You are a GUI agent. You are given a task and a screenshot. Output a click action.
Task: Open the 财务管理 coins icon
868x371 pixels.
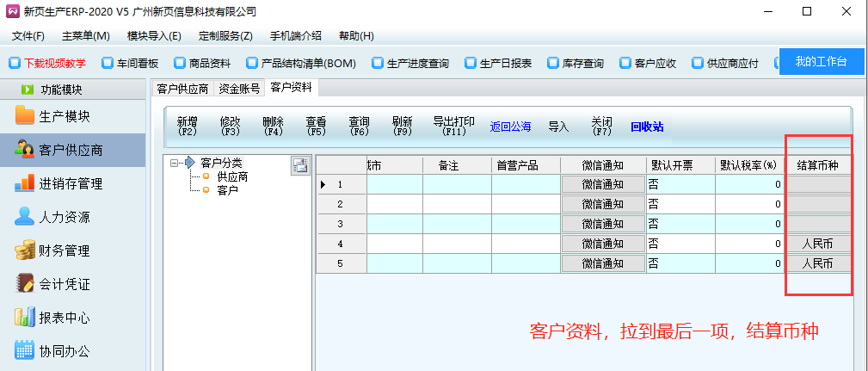[x=24, y=250]
